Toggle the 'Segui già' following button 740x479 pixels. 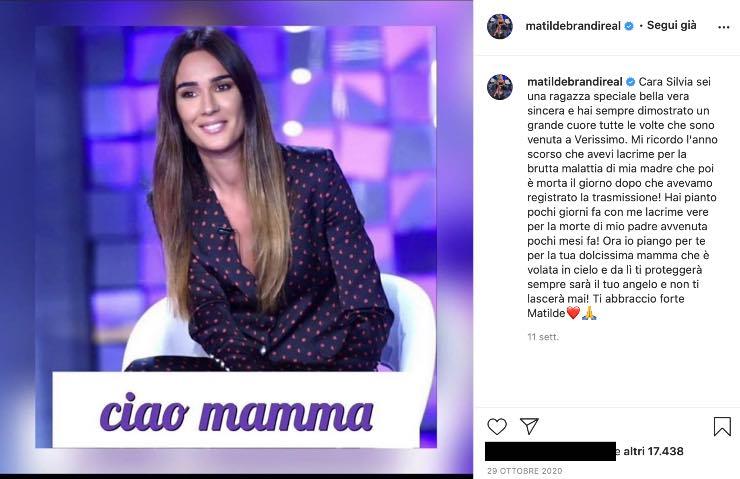click(x=671, y=25)
